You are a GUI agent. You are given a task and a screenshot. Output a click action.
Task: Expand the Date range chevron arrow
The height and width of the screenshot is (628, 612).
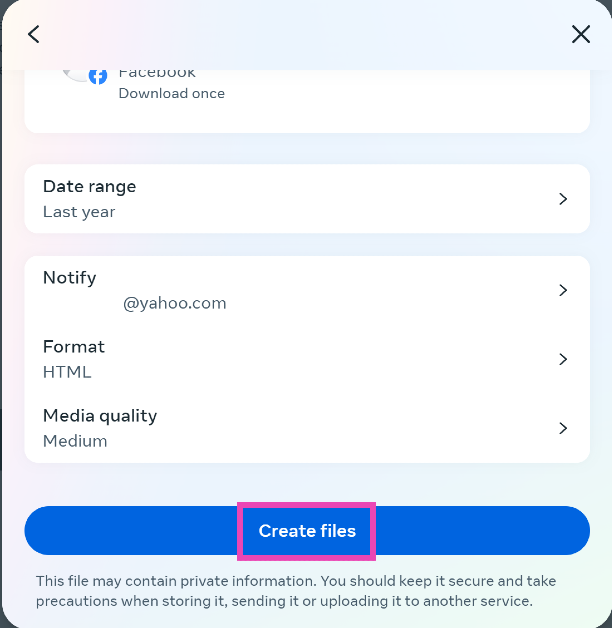[563, 199]
